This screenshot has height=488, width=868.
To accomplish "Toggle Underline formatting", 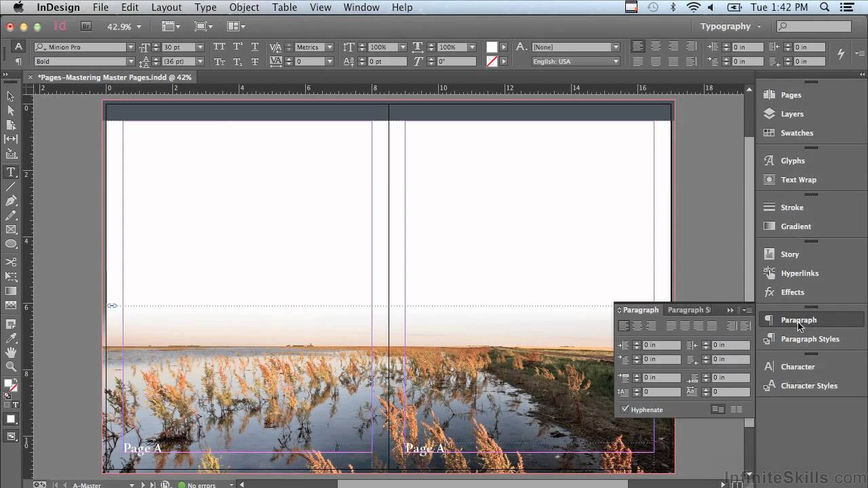I will point(255,47).
